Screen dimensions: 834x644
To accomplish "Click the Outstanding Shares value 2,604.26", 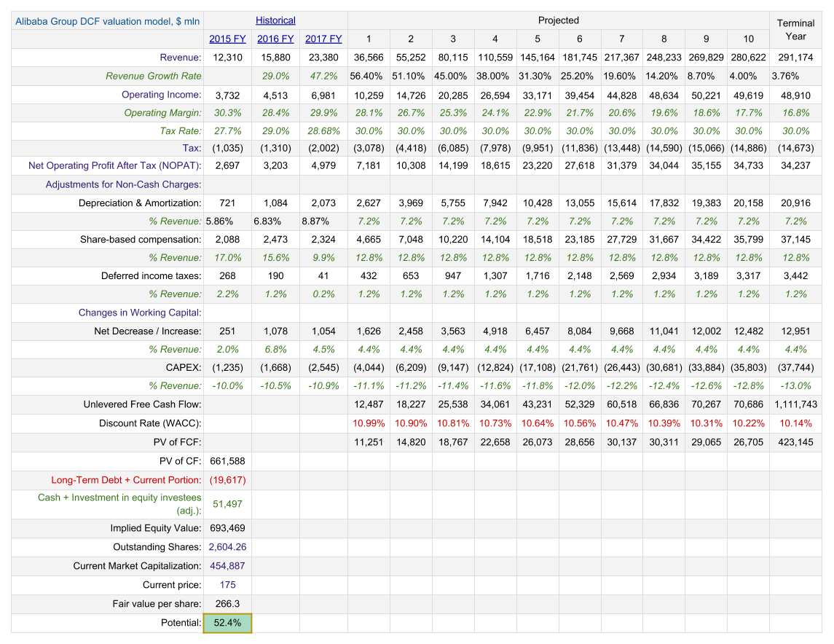I will point(227,547).
